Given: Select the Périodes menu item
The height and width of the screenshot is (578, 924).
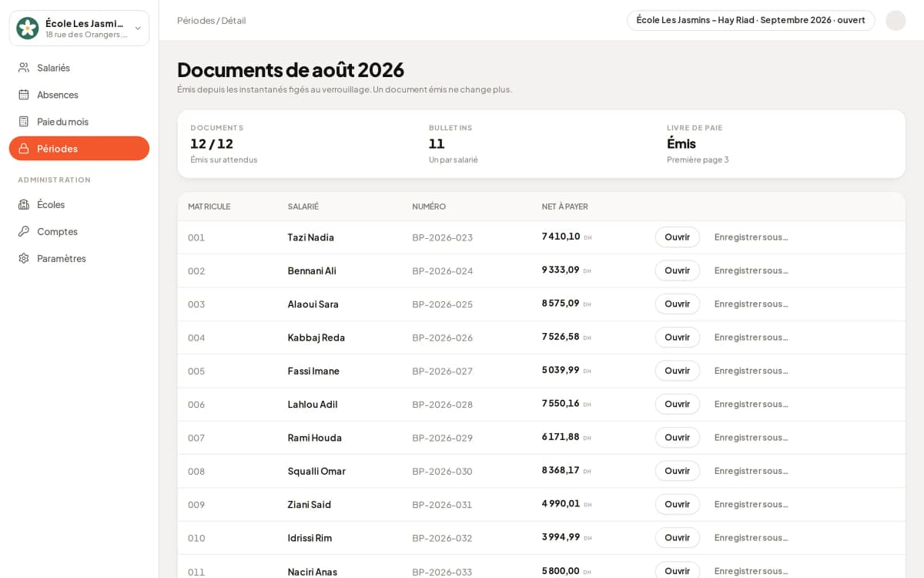Looking at the screenshot, I should coord(79,149).
